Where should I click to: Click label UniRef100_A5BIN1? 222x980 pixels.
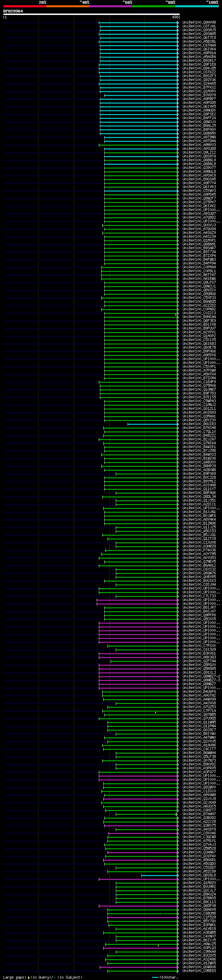point(199,41)
